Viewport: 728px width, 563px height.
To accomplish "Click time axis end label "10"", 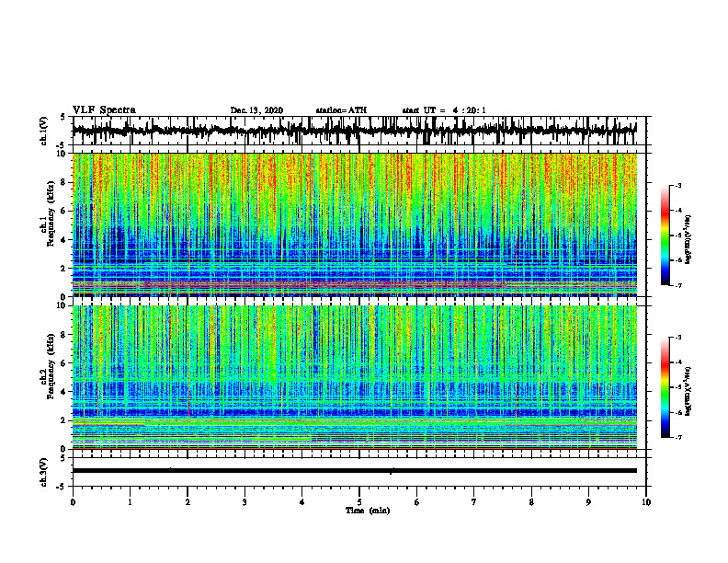I will [x=646, y=502].
